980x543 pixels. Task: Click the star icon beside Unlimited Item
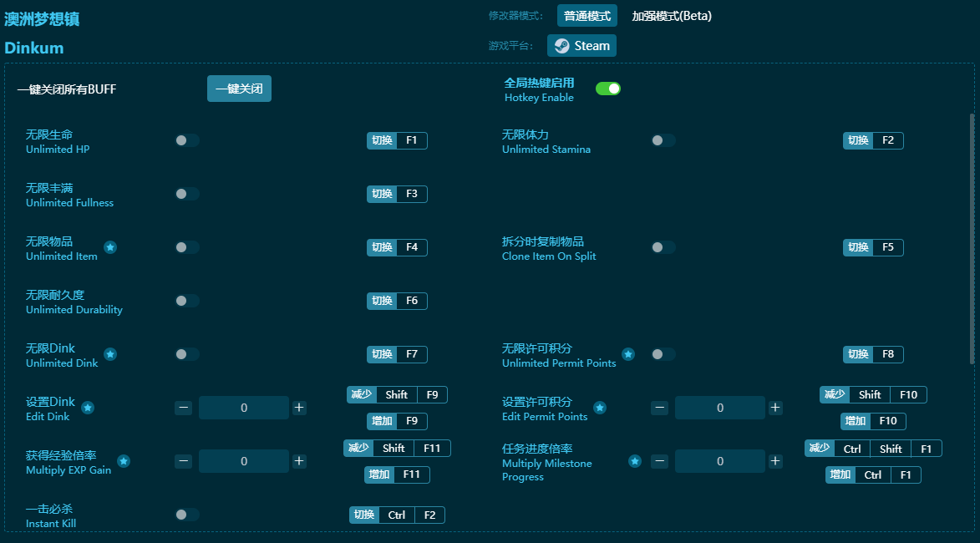(x=110, y=247)
